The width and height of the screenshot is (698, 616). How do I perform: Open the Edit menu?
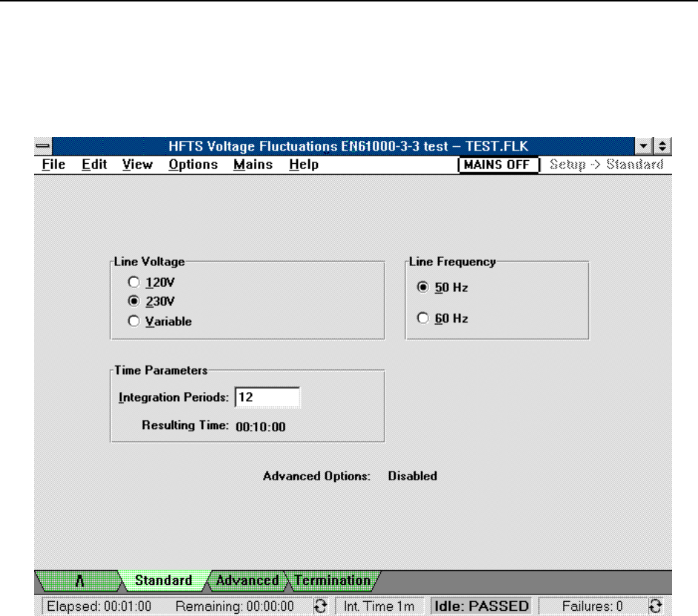pos(94,165)
